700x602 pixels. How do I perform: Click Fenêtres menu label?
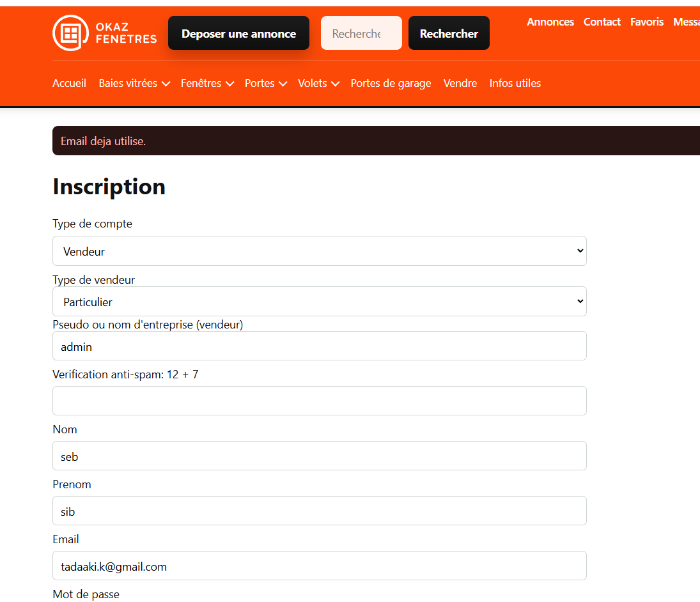(201, 84)
